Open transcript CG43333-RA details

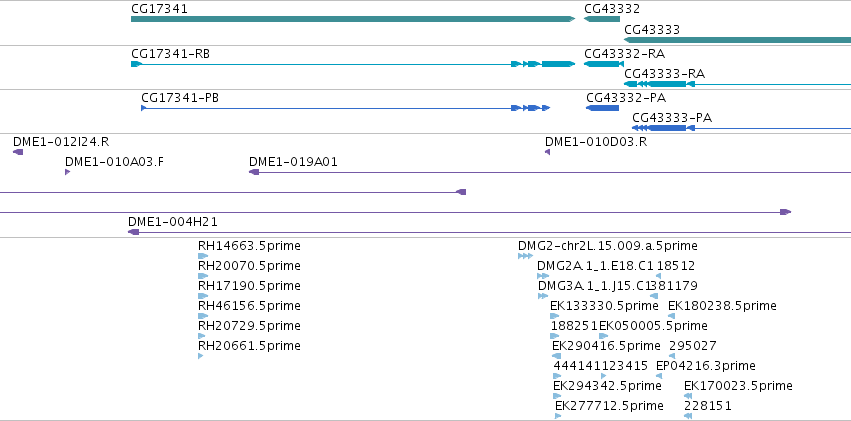click(x=738, y=84)
